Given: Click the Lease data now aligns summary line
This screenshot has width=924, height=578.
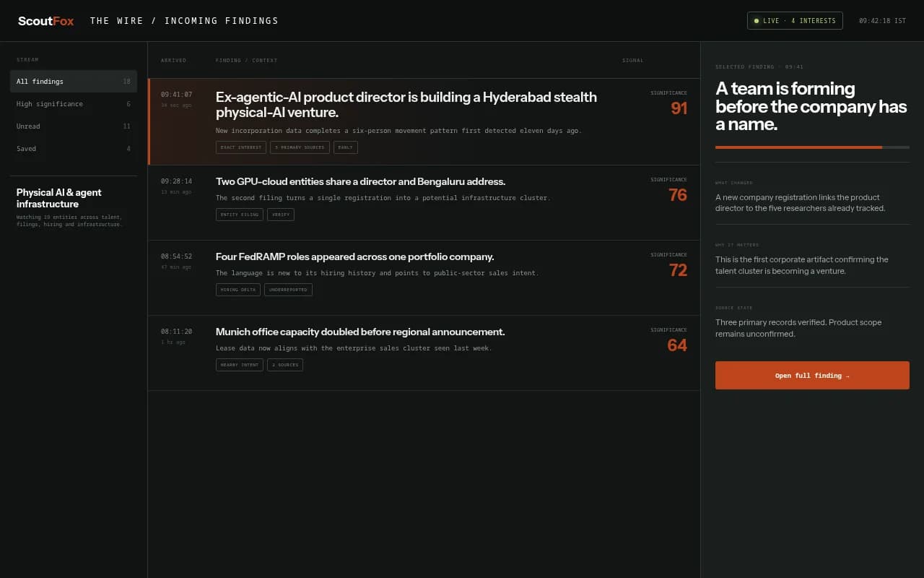Looking at the screenshot, I should pyautogui.click(x=354, y=348).
